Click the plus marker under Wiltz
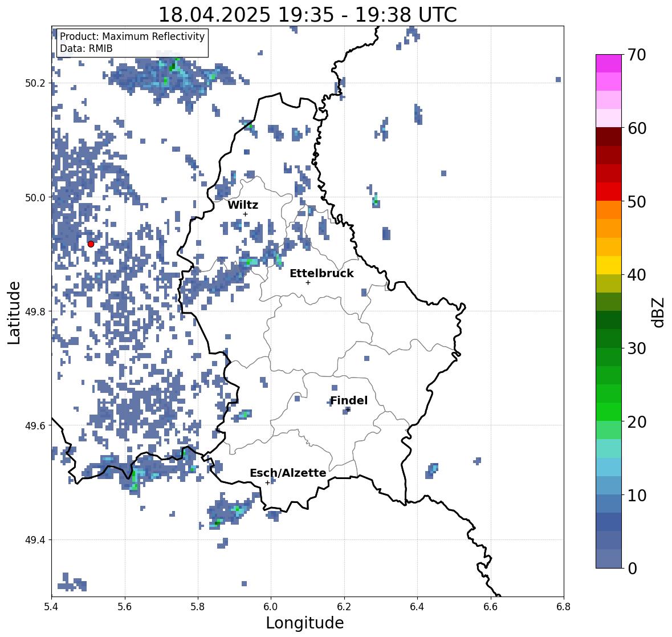The height and width of the screenshot is (637, 672). coord(245,214)
